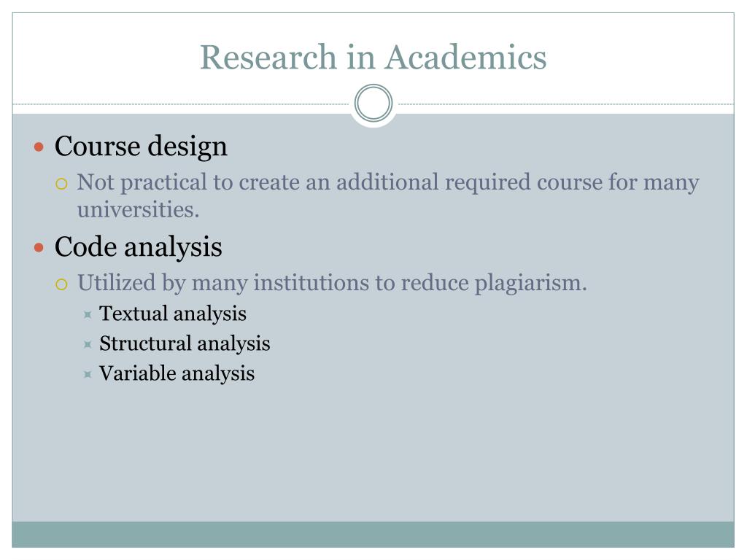747x560 pixels.
Task: Click the Variable analysis list item
Action: [177, 374]
